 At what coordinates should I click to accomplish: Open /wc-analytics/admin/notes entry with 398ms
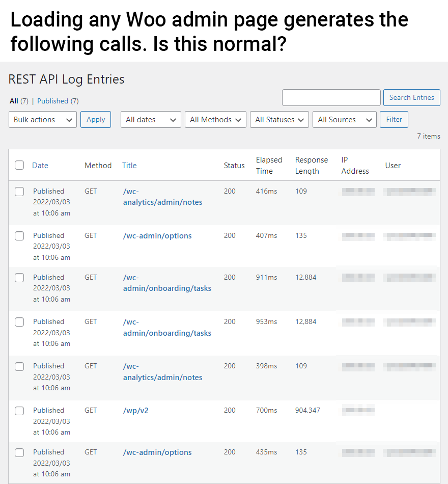(x=162, y=372)
